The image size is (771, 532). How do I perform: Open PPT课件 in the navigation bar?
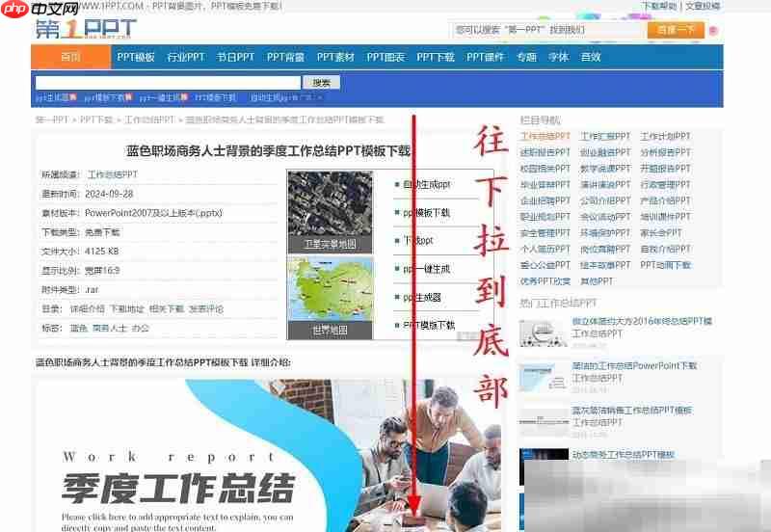[x=486, y=57]
